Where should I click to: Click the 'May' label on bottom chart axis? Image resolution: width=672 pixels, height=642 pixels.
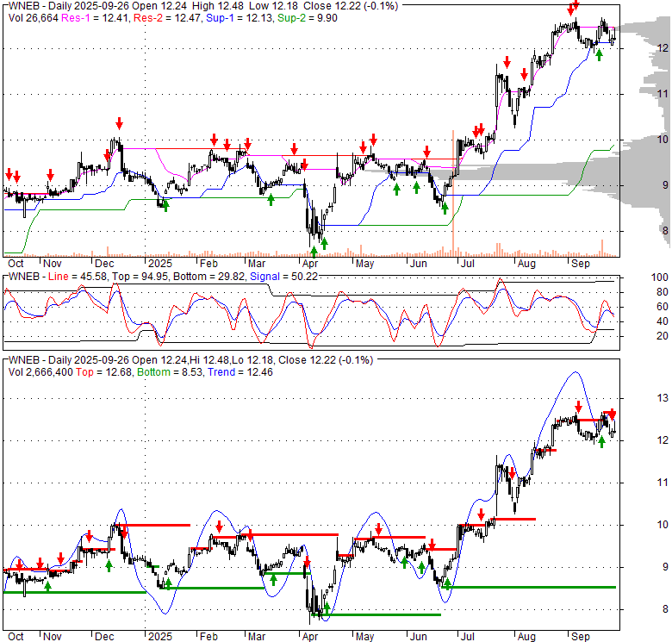pos(364,637)
